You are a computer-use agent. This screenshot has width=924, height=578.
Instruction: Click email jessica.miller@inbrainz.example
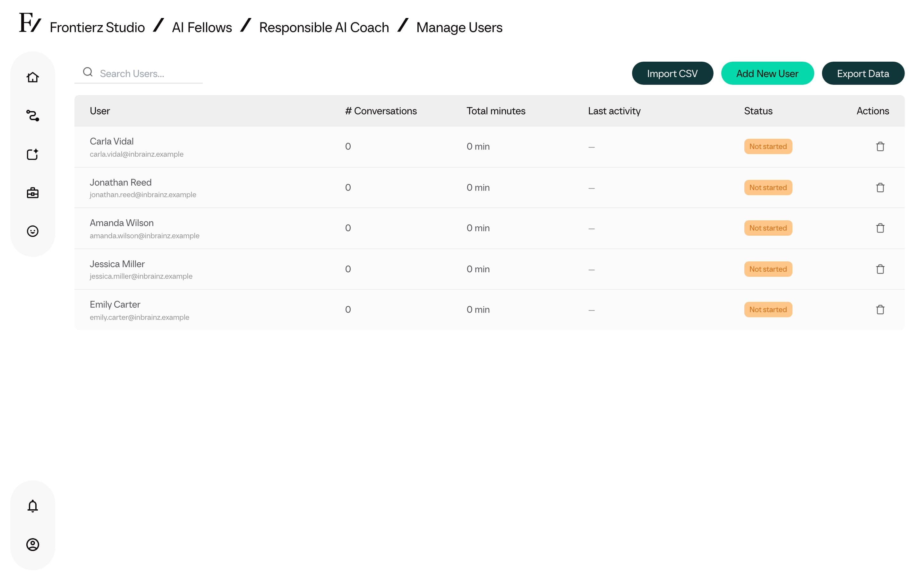(x=141, y=276)
